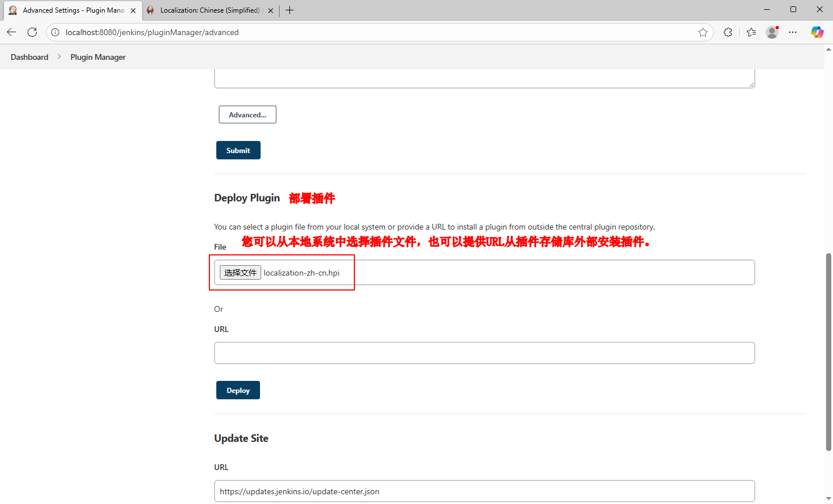Open browser extensions puzzle icon
This screenshot has height=504, width=833.
[728, 32]
